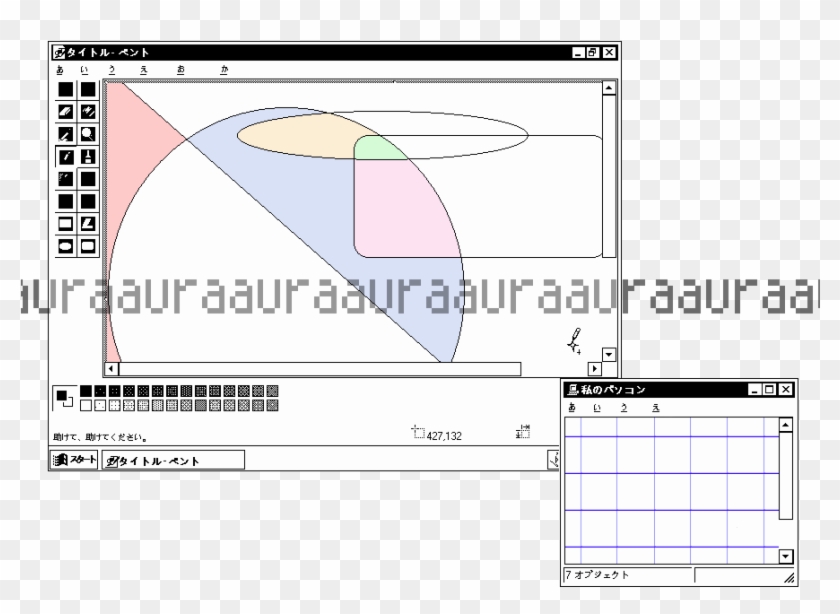Click the スタート start button
Viewport: 840px width, 614px height.
76,460
